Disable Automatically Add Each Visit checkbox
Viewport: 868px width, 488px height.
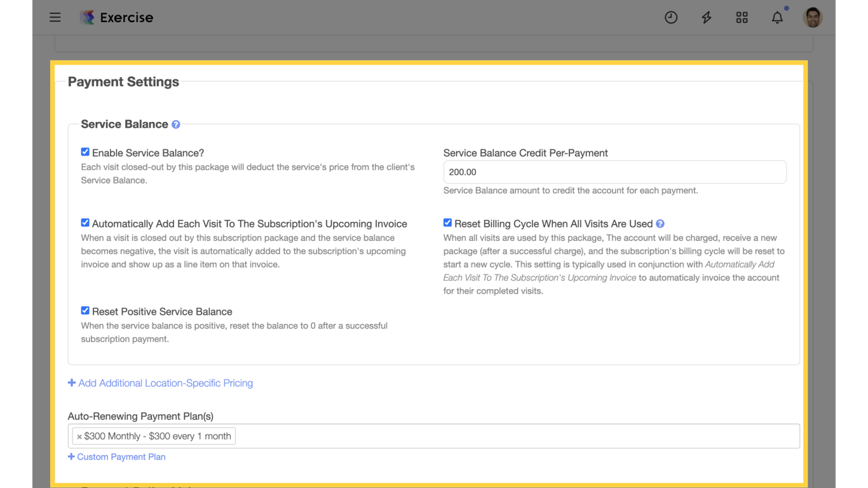(85, 222)
